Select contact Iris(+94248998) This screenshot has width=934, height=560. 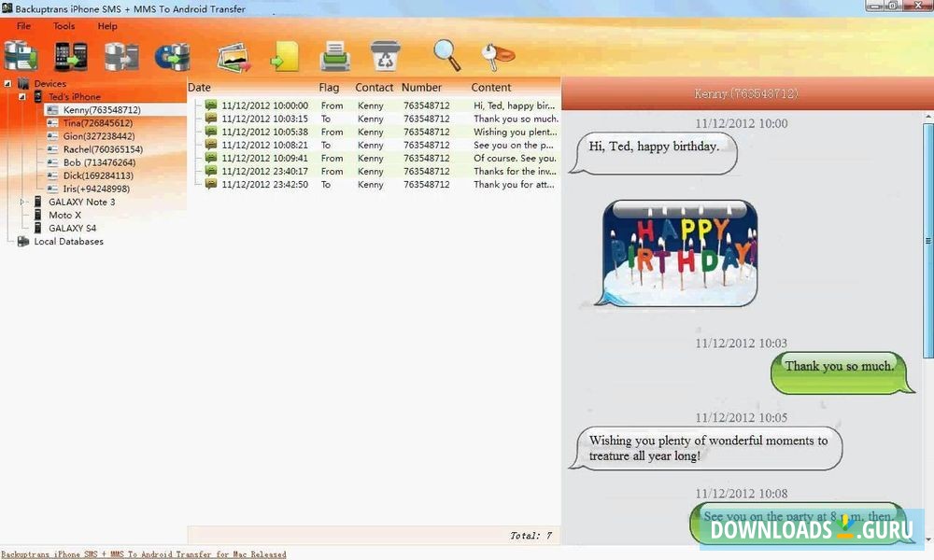[96, 189]
